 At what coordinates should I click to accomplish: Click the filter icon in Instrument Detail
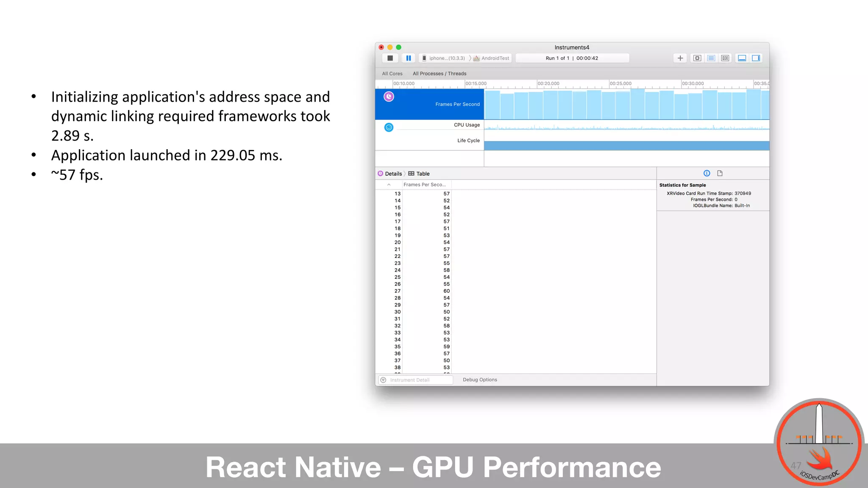[383, 380]
